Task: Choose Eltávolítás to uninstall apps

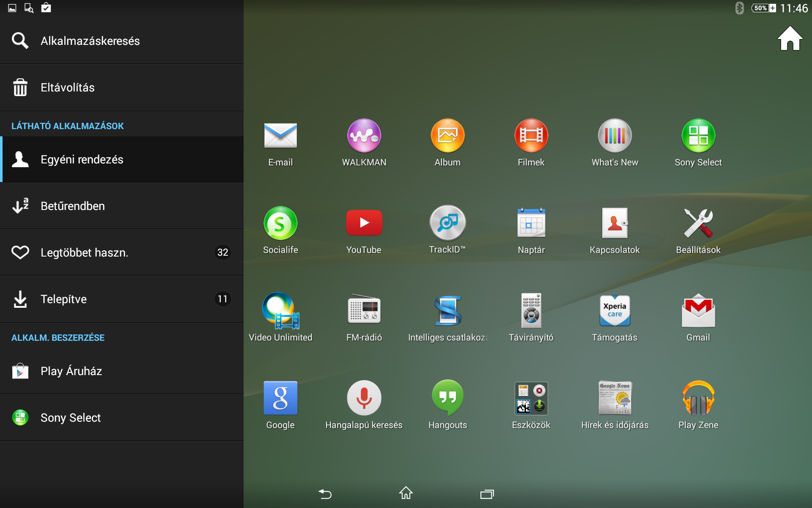Action: pyautogui.click(x=122, y=88)
